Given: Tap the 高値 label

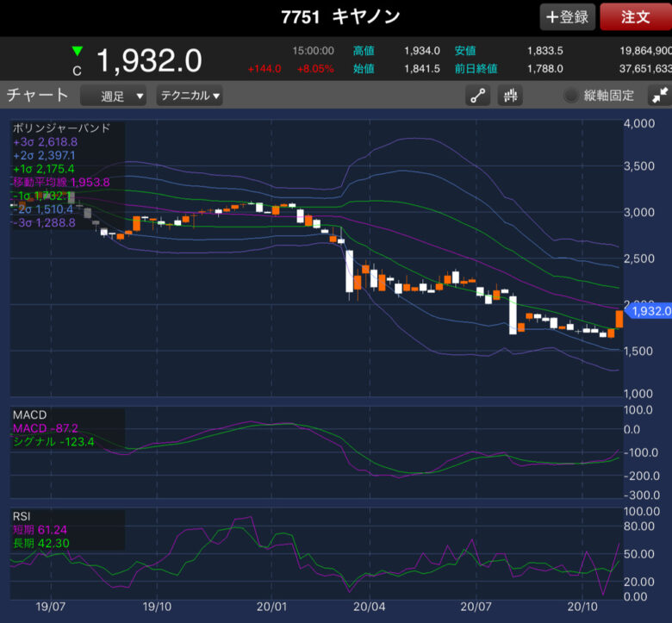Looking at the screenshot, I should [364, 51].
